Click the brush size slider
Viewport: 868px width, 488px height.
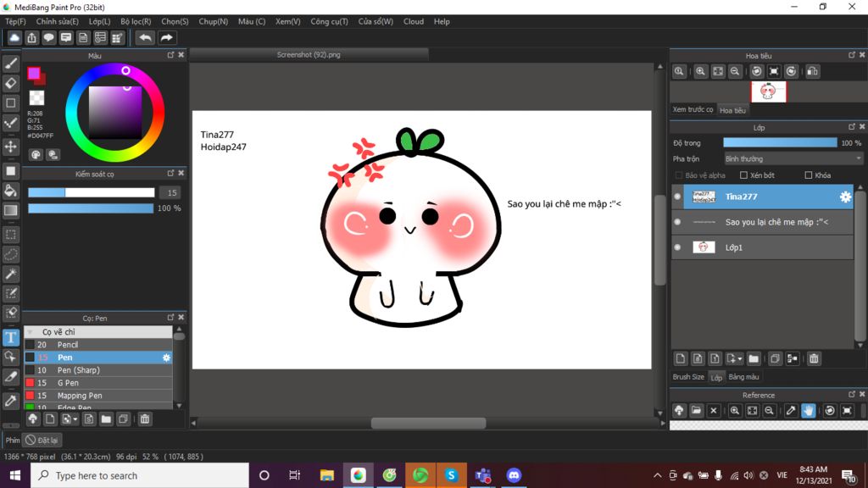pyautogui.click(x=92, y=192)
